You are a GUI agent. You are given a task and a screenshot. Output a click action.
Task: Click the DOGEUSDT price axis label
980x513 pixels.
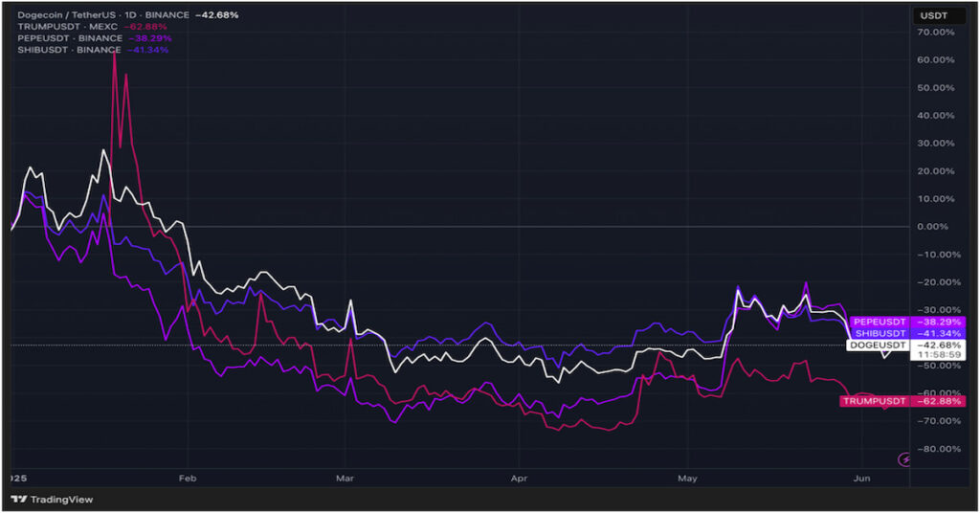point(905,345)
